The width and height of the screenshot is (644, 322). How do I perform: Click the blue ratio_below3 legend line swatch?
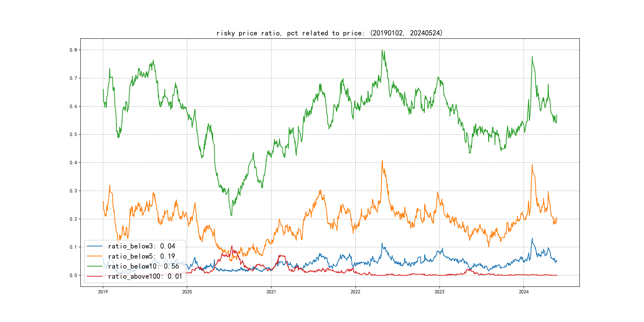(x=94, y=246)
